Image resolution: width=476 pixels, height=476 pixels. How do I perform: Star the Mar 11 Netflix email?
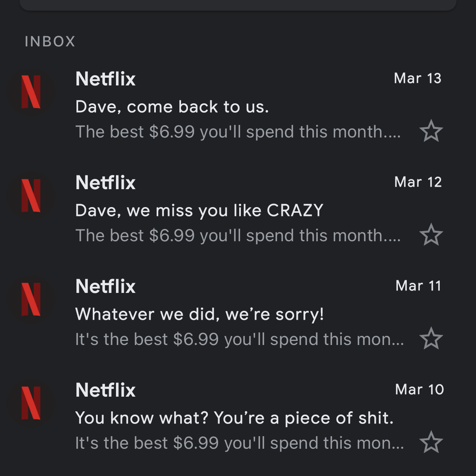click(x=431, y=338)
